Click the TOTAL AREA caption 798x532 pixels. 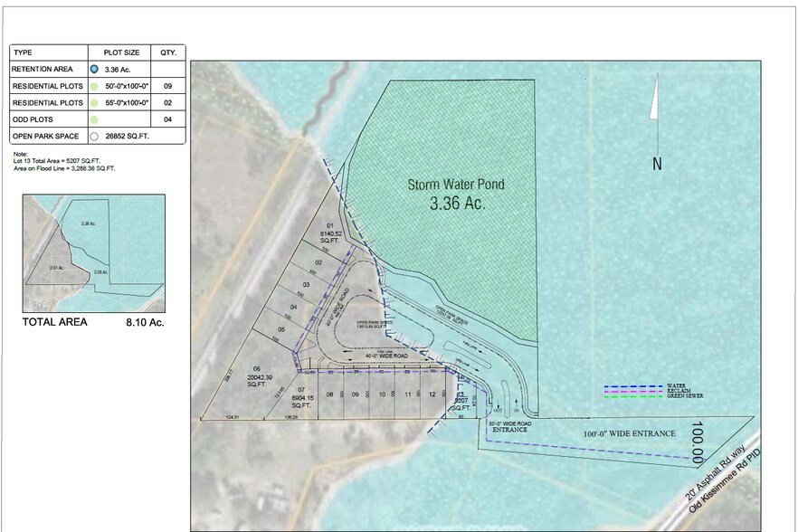55,322
